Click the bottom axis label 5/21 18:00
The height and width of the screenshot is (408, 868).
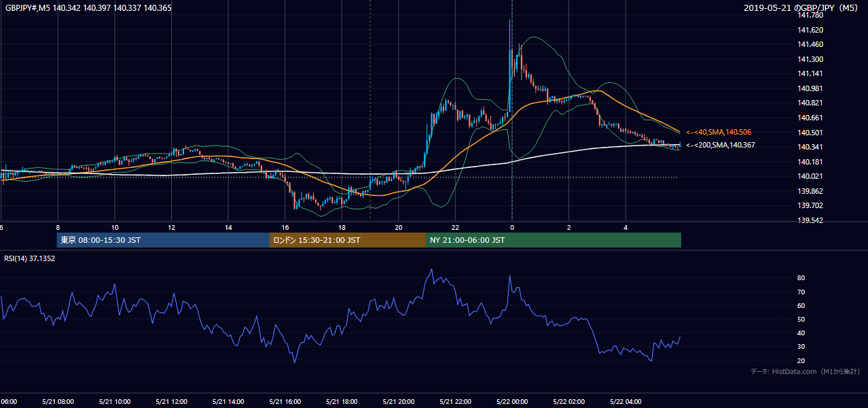pos(342,401)
